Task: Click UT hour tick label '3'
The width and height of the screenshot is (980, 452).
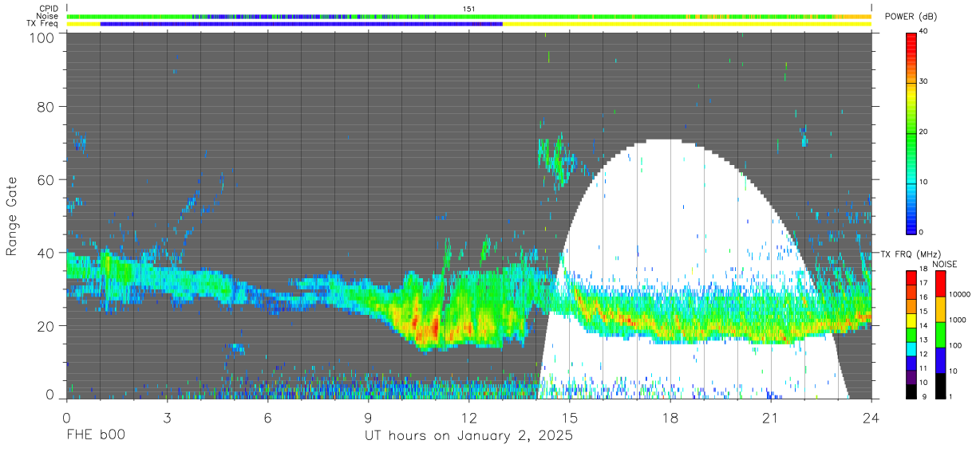Action: tap(167, 418)
